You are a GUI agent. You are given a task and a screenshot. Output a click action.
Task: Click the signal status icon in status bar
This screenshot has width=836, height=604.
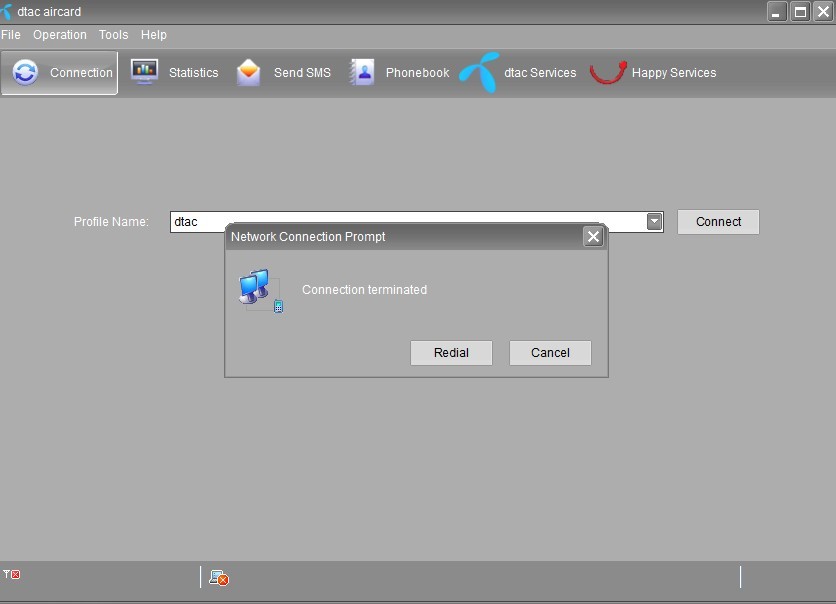12,574
